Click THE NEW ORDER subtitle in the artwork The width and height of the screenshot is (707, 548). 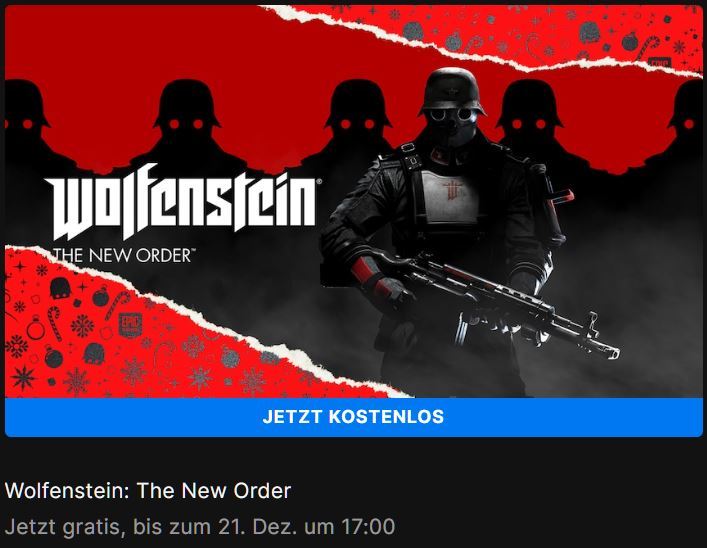(122, 256)
